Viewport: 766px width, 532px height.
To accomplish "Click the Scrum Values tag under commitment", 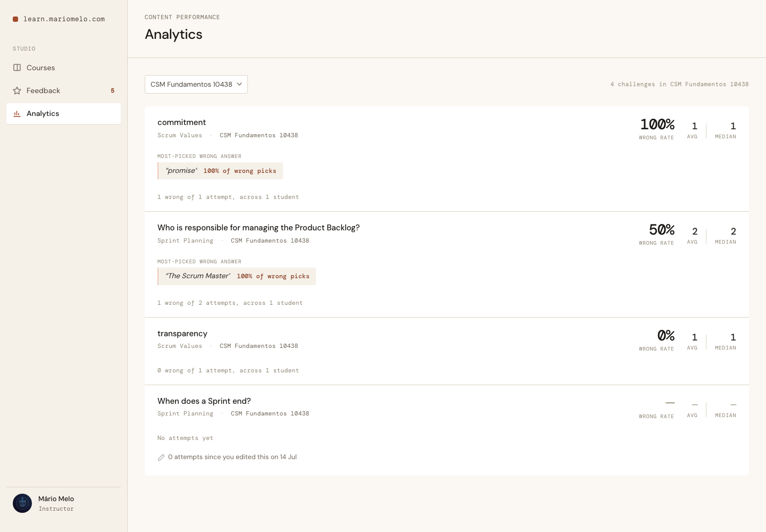I will click(180, 136).
